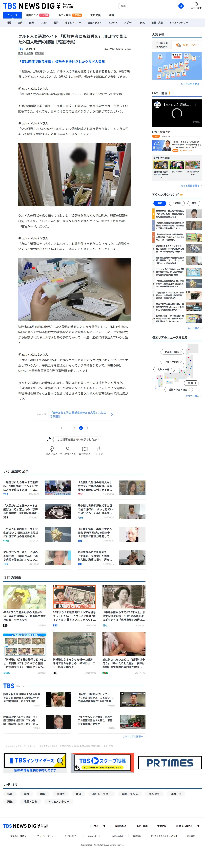This screenshot has height=868, width=205.
Task: Open このエリアの記事へ link
Action: pos(134,736)
